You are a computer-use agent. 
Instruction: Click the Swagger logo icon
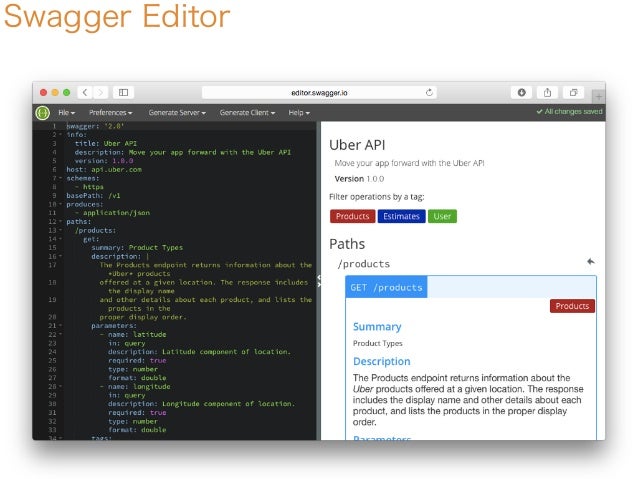pos(42,113)
